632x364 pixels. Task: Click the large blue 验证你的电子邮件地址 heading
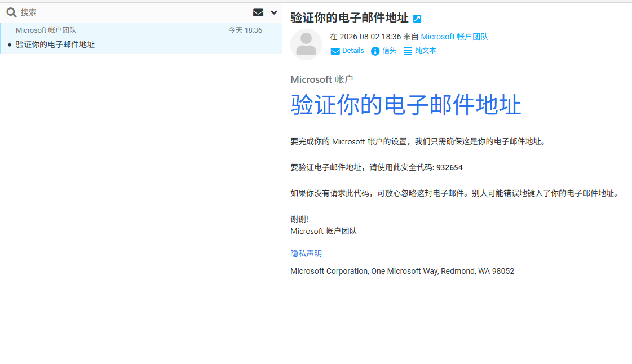point(406,105)
